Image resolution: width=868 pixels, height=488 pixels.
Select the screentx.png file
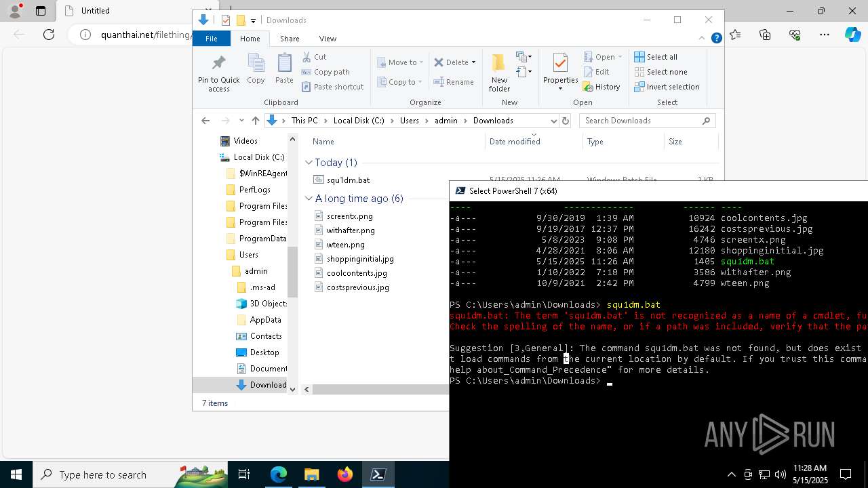349,216
